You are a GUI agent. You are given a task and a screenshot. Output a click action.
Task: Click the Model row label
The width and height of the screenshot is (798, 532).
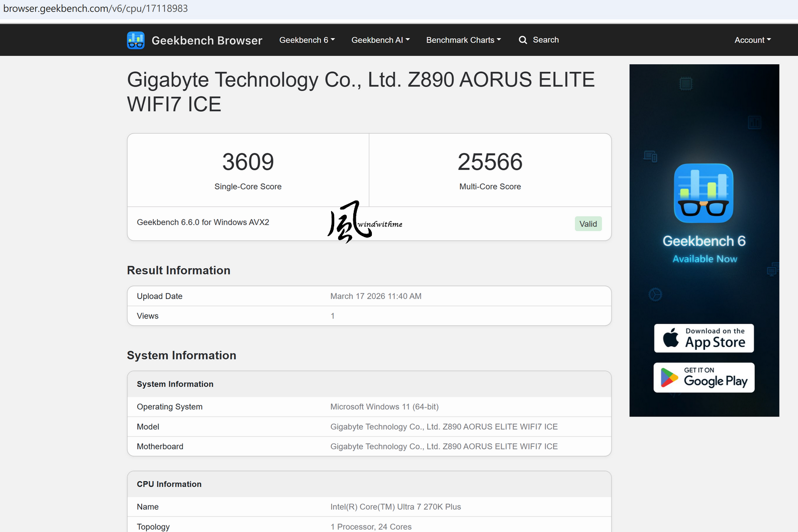148,427
